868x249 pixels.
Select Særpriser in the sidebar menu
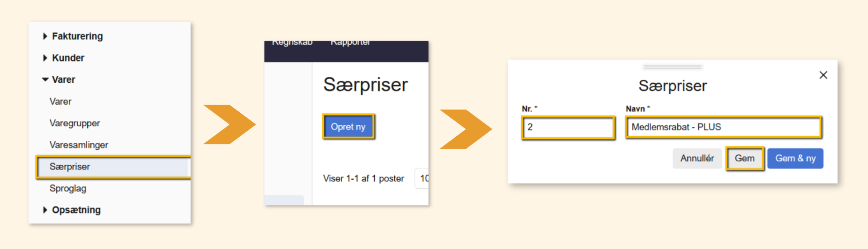pos(70,167)
